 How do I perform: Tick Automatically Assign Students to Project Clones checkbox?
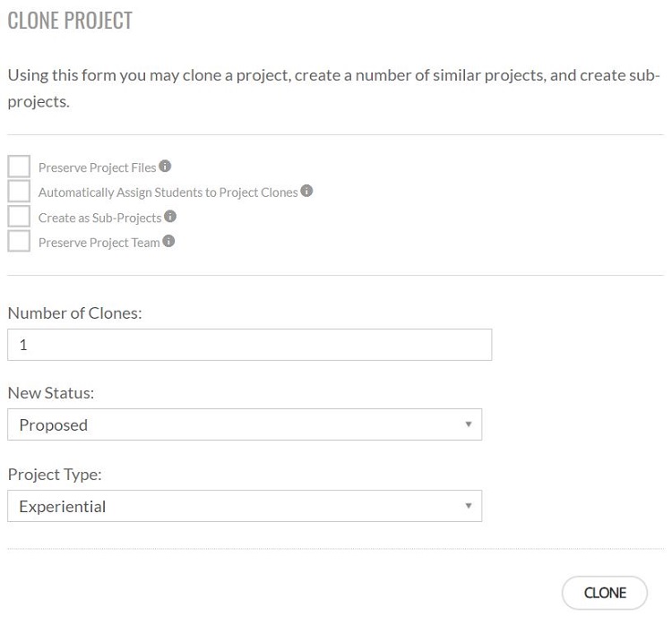tap(19, 191)
